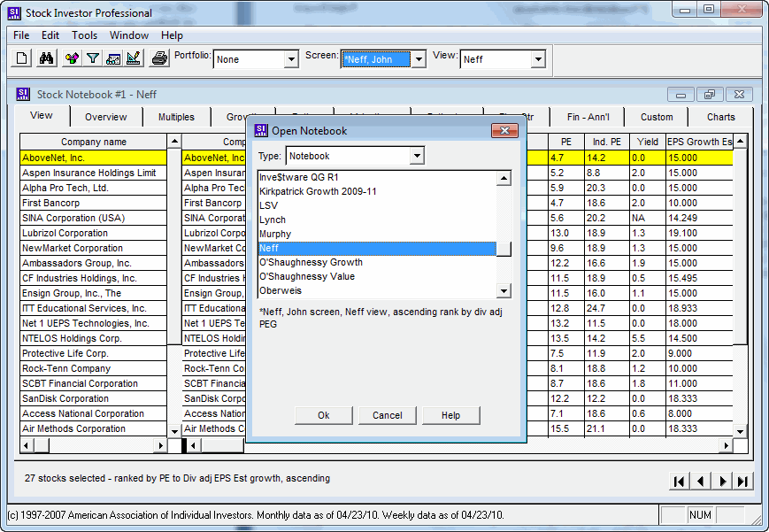
Task: Open the Portfolio dropdown
Action: 291,60
